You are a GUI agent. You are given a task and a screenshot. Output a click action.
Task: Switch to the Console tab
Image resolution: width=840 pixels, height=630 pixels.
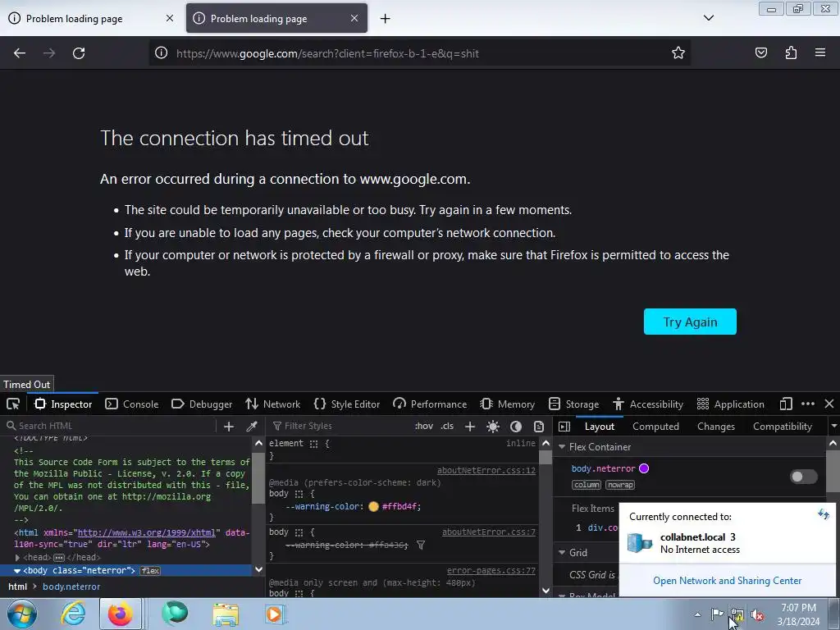[x=132, y=404]
